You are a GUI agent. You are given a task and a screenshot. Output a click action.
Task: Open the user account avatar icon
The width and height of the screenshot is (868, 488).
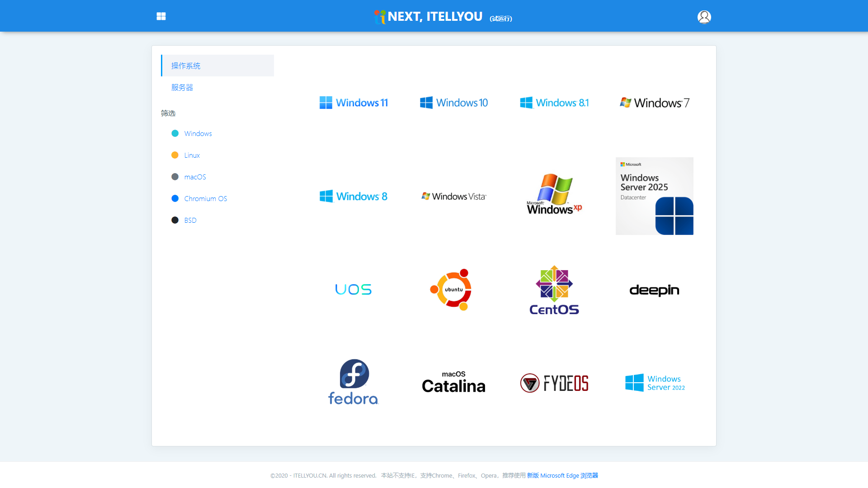pos(704,17)
